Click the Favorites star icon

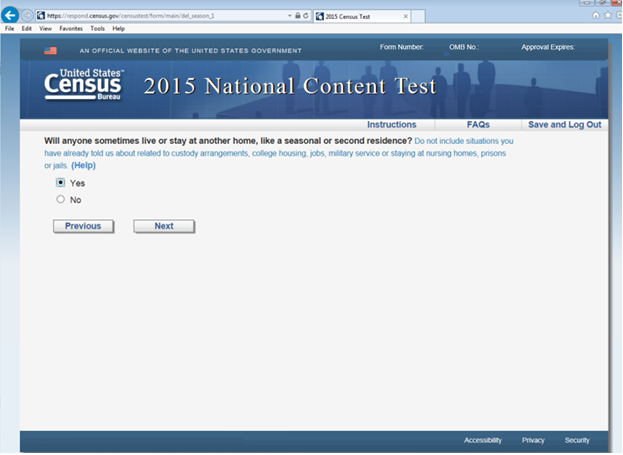pos(608,15)
